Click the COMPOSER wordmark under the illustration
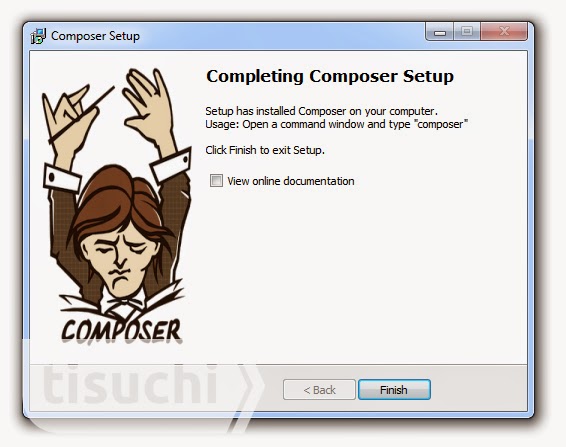Viewport: 566px width, 447px height. pyautogui.click(x=121, y=330)
